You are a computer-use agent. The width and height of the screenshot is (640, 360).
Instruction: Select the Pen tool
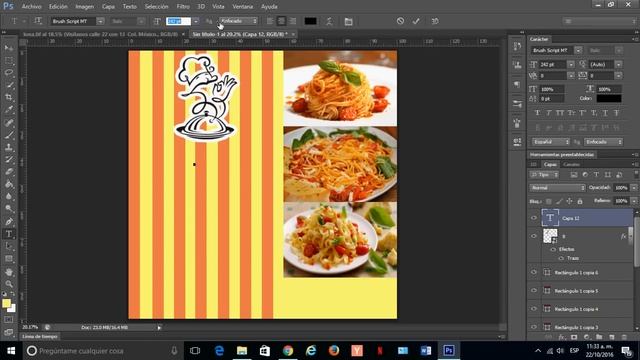(9, 222)
